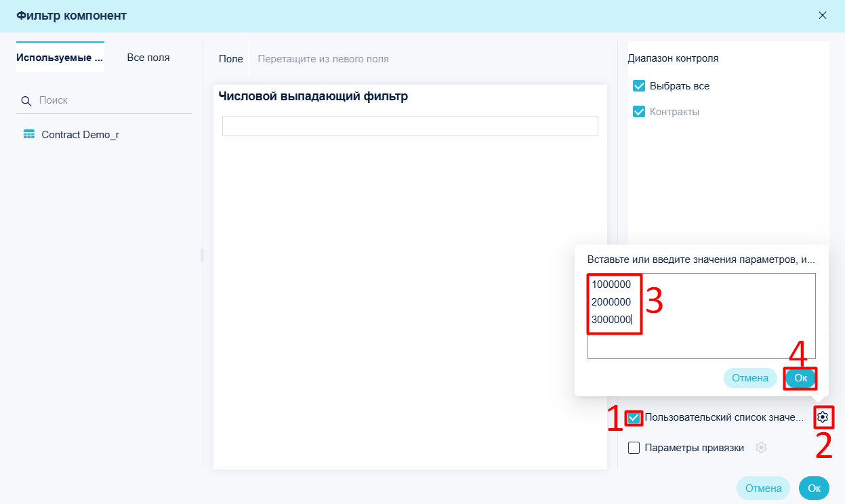Open the numeric dropdown filter box
Screen dimensions: 845x504
coord(410,126)
